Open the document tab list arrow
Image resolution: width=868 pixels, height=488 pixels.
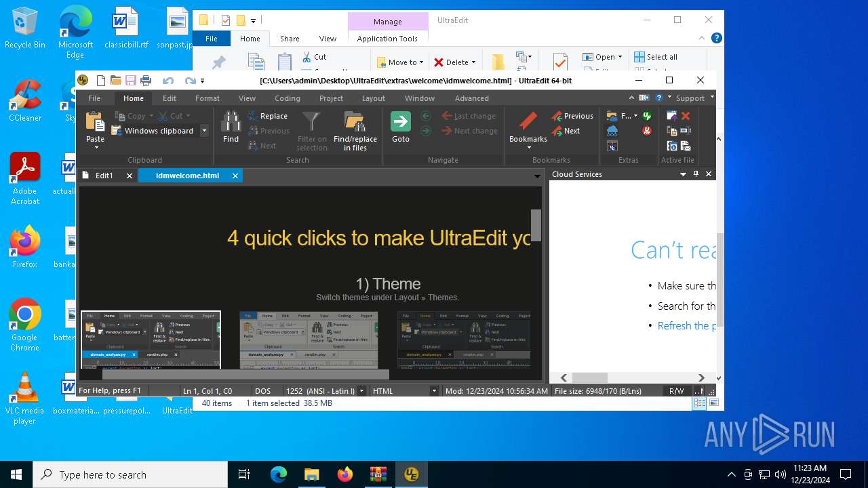coord(537,176)
